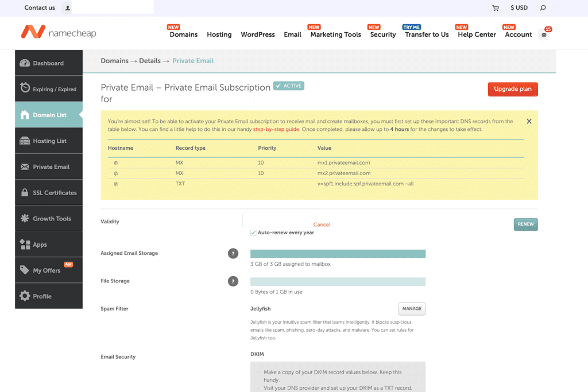Click Contact us link
588x392 pixels.
(40, 7)
